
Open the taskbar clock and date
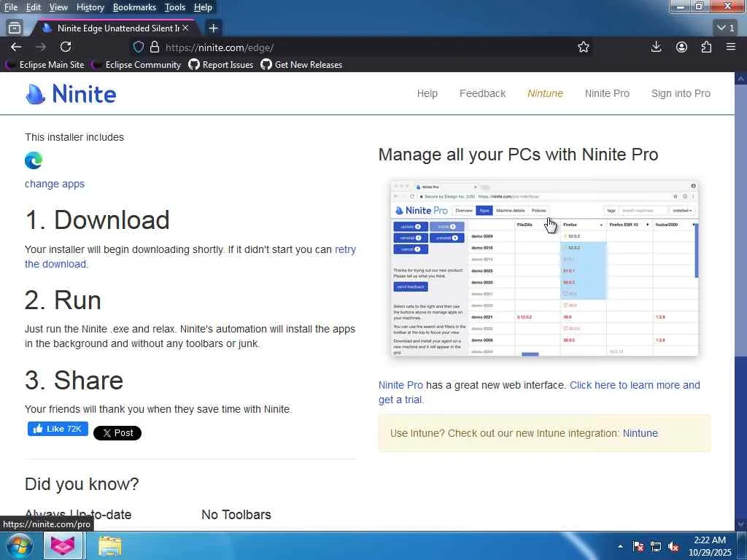(x=710, y=546)
